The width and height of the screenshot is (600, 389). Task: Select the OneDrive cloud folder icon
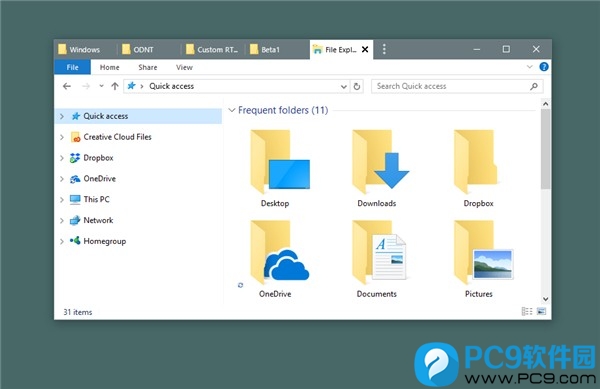tap(280, 252)
